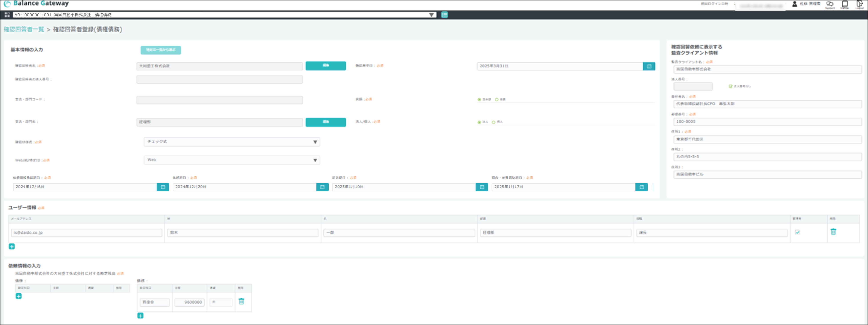Image resolution: width=868 pixels, height=325 pixels.
Task: Toggle the 法人番号なし checkbox
Action: [x=730, y=87]
